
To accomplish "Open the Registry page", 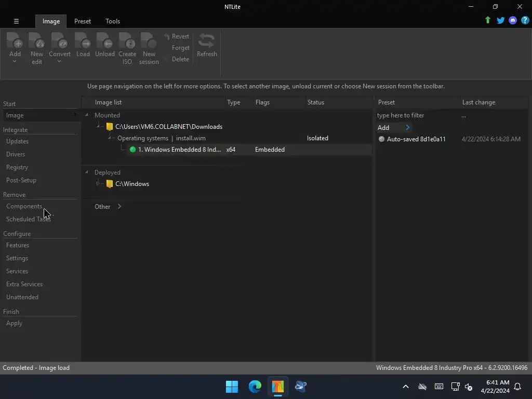I will pyautogui.click(x=17, y=167).
